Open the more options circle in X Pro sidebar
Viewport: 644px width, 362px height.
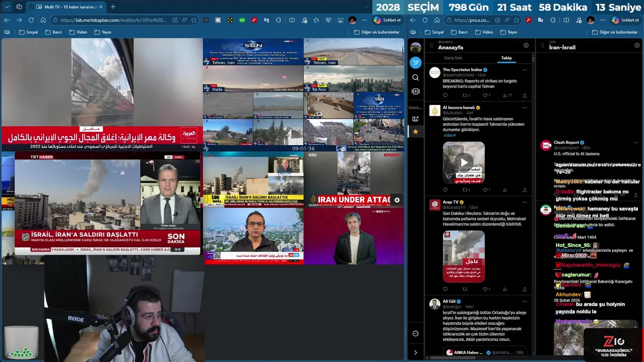416,333
